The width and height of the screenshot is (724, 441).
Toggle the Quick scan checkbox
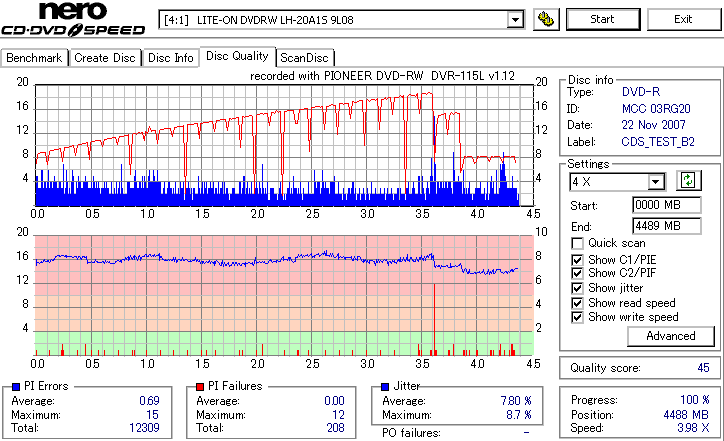[x=577, y=243]
